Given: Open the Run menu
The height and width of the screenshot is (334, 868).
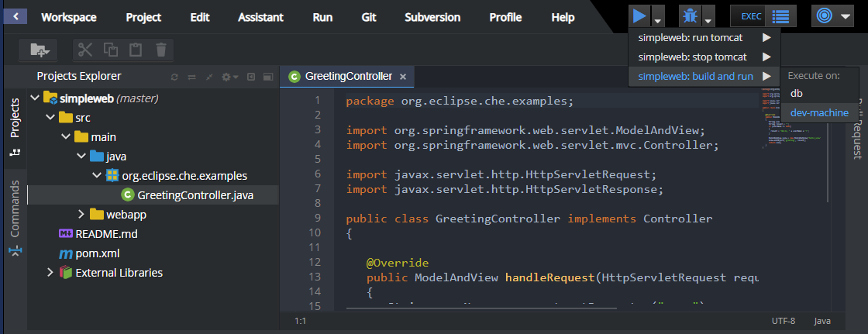Looking at the screenshot, I should (x=322, y=17).
